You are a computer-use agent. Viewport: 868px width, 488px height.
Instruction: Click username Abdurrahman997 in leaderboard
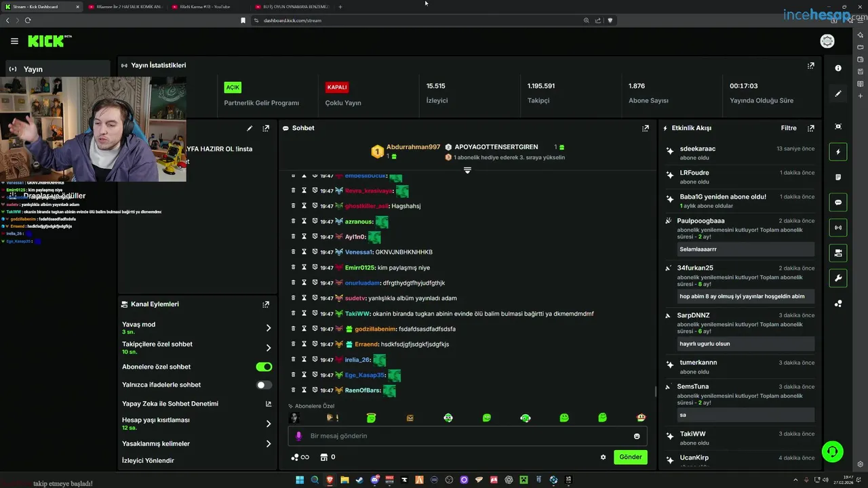[x=413, y=147]
